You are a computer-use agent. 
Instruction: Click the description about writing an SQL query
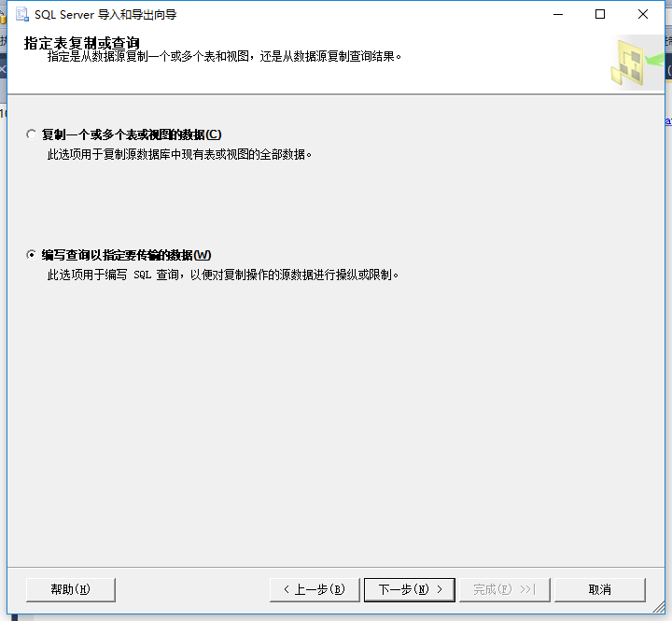[223, 275]
